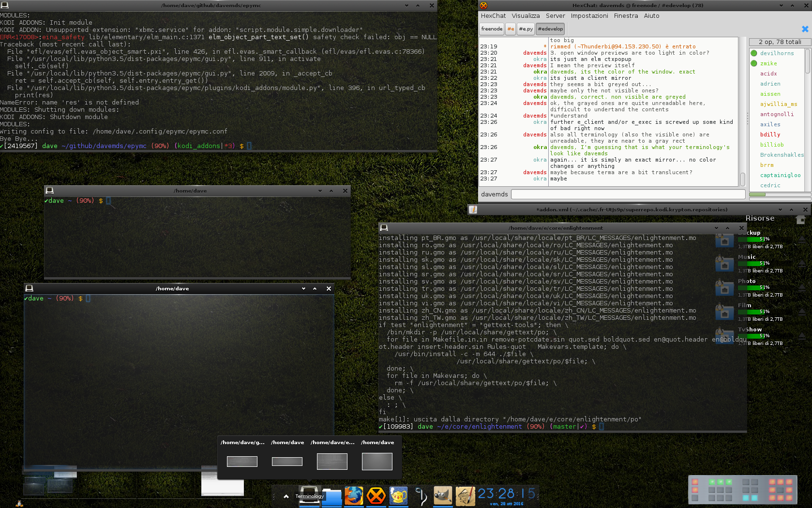Click the terminal icon in epymc window titlebar
The height and width of the screenshot is (508, 812).
click(5, 5)
